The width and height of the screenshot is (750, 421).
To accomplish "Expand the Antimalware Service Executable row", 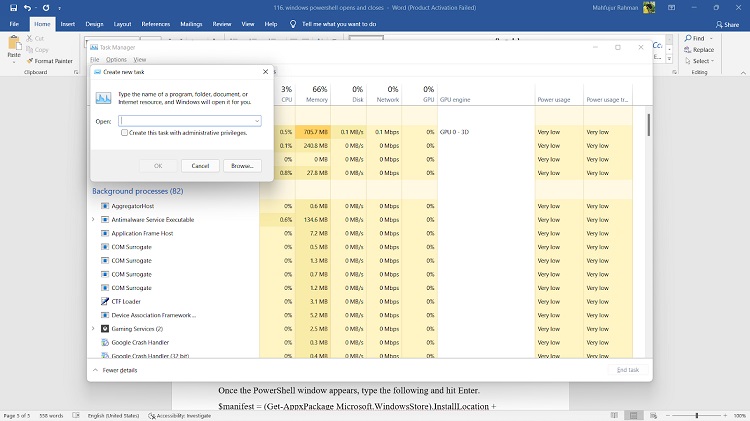I will point(93,219).
